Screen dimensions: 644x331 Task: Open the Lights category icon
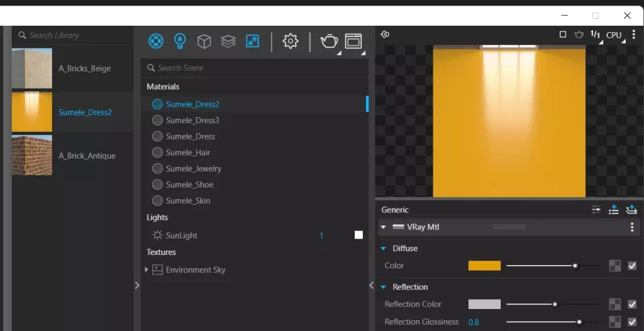click(x=180, y=41)
